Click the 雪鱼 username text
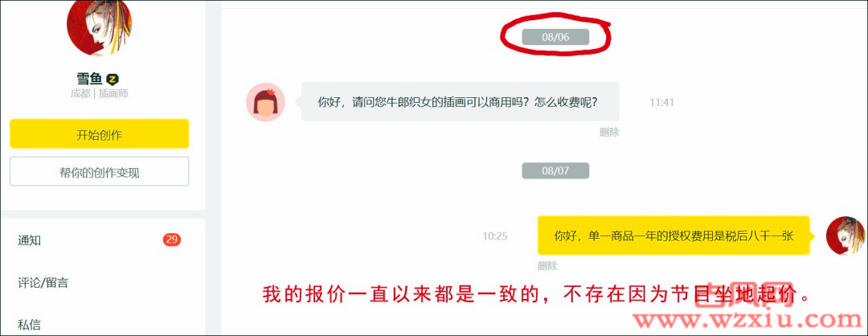Viewport: 868px width, 336px height. click(x=90, y=79)
